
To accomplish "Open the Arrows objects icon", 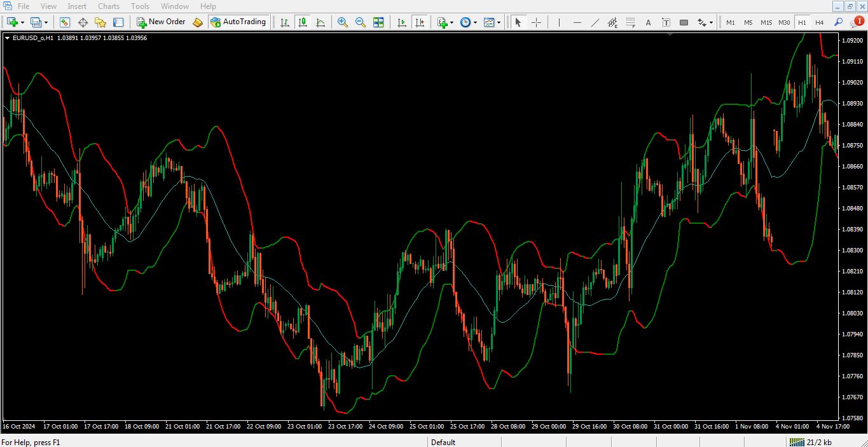I will tap(701, 22).
